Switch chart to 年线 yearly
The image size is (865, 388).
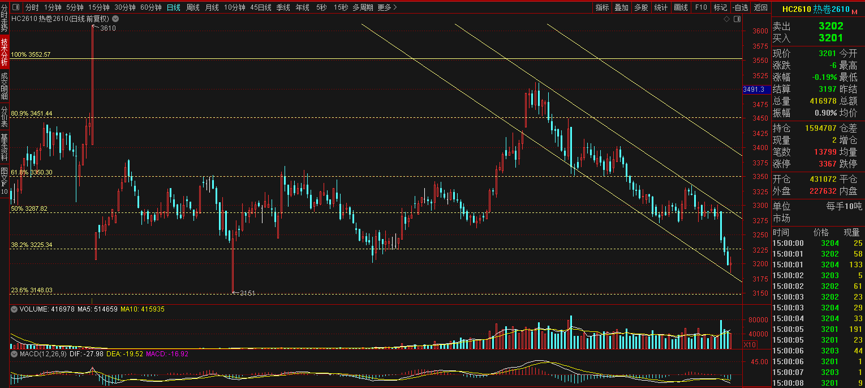pyautogui.click(x=302, y=8)
